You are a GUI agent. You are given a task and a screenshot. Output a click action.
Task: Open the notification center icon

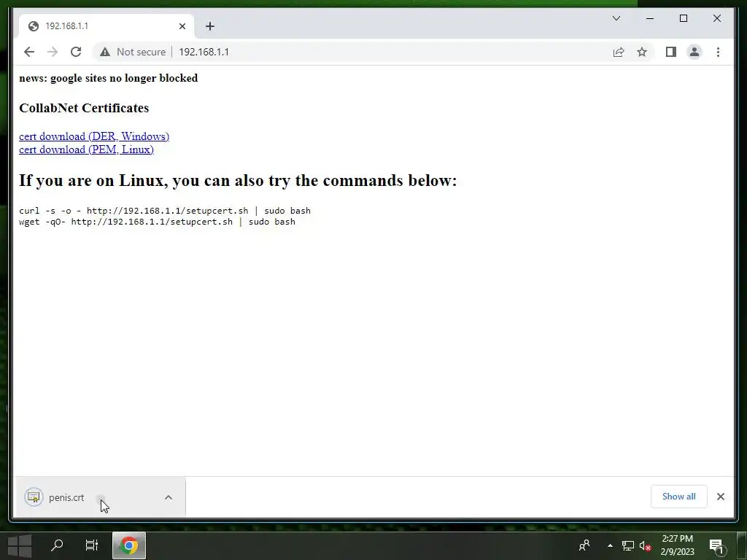[x=717, y=547]
